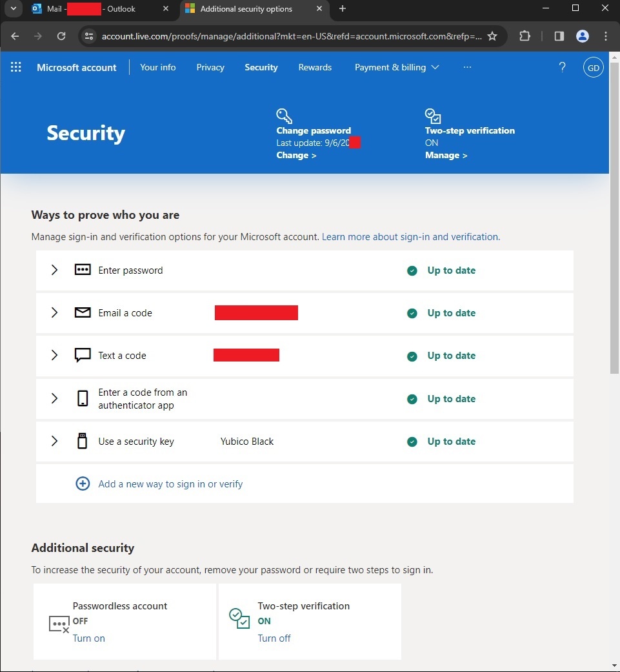Turn on Passwordless account
Image resolution: width=620 pixels, height=672 pixels.
(x=88, y=638)
